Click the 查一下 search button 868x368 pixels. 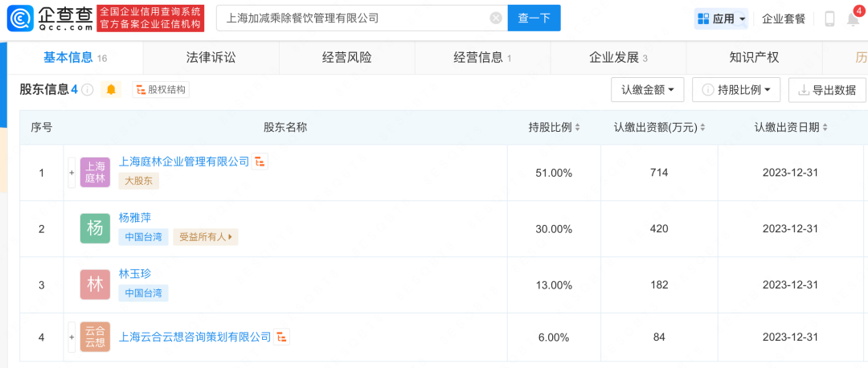(x=534, y=18)
